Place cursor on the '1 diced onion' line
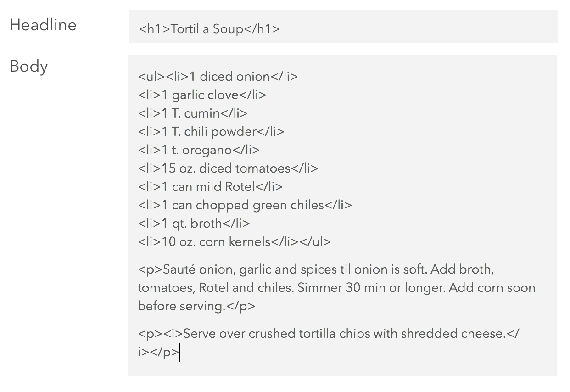Viewport: 570px width, 392px height. tap(218, 76)
